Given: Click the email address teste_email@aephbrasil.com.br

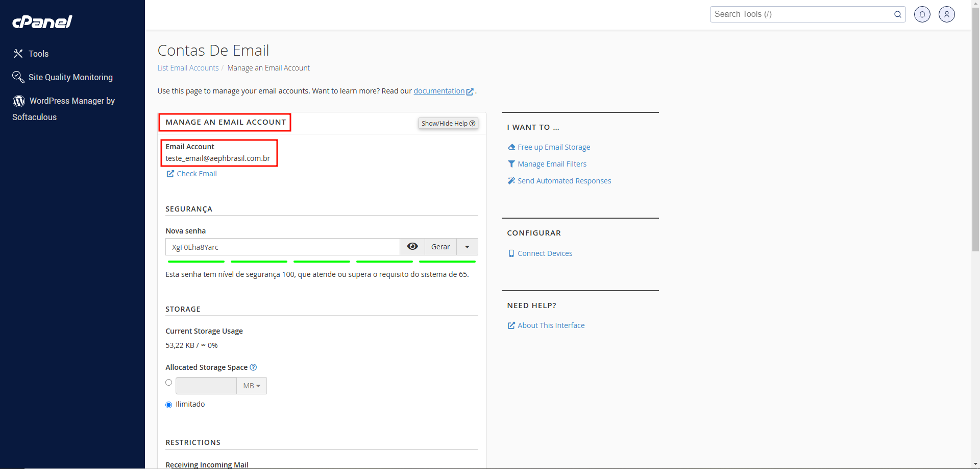Looking at the screenshot, I should pyautogui.click(x=218, y=158).
